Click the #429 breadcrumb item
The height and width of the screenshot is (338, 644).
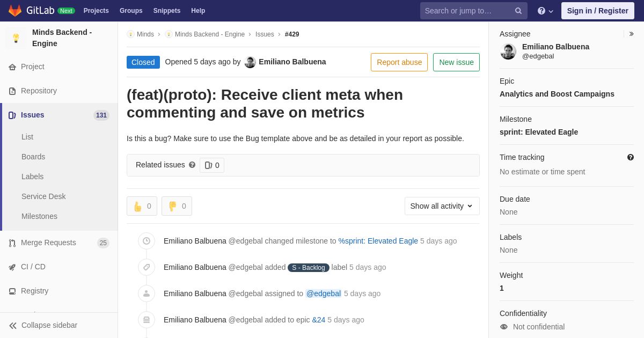point(292,34)
